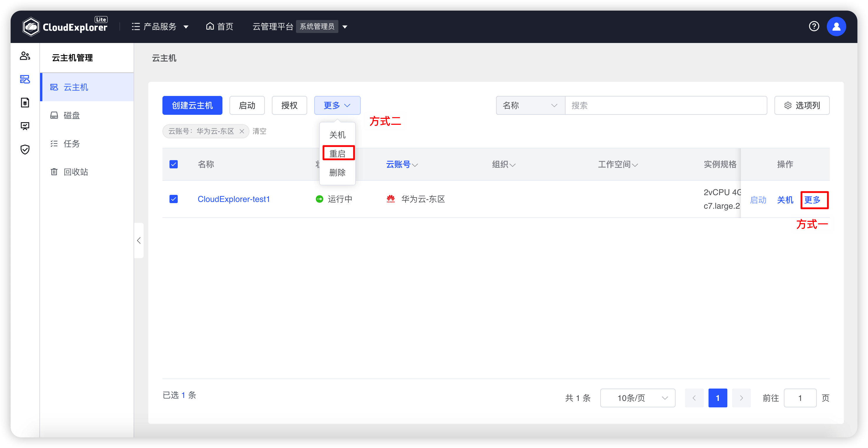Click the 云管理平台 label

click(x=272, y=26)
